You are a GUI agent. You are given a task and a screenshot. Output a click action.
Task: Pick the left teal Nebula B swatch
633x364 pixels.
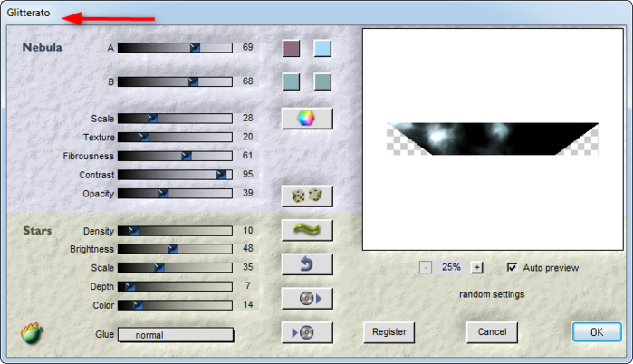pos(291,81)
